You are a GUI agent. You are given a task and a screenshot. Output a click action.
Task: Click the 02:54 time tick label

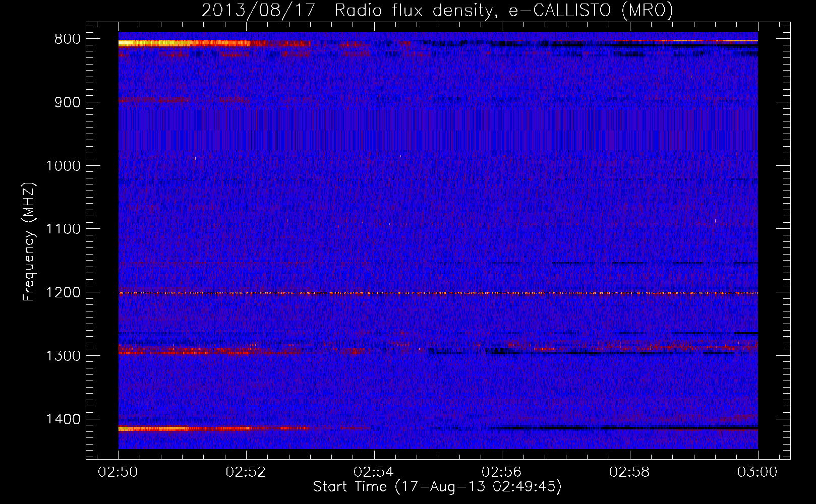(374, 472)
